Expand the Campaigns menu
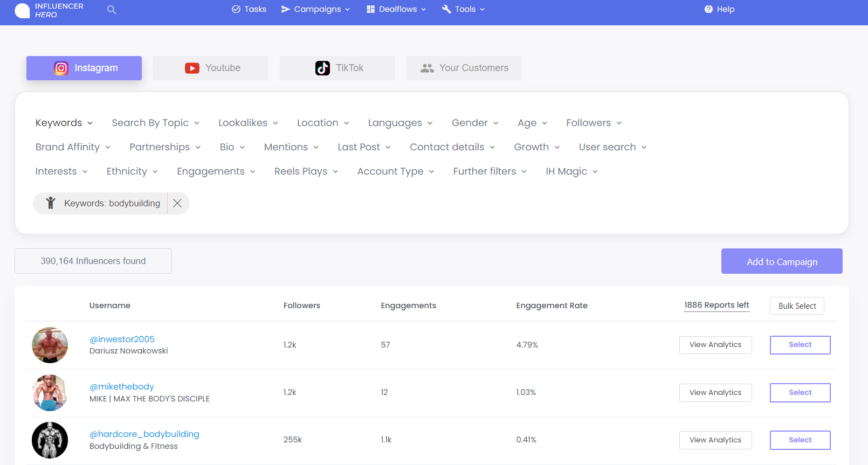Image resolution: width=868 pixels, height=465 pixels. pos(315,9)
